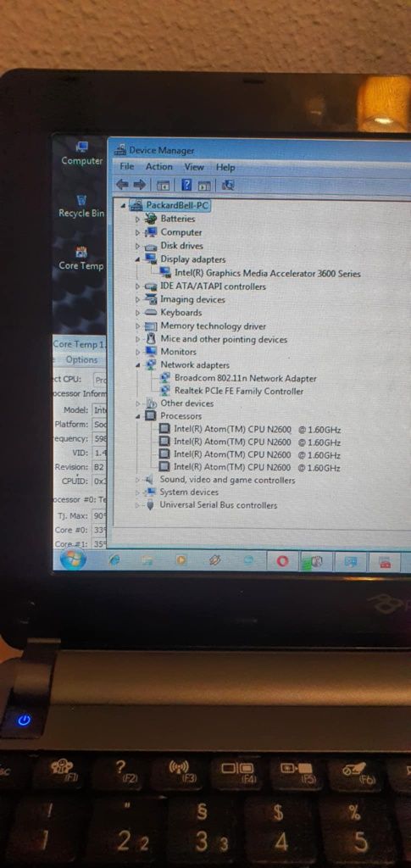The image size is (411, 868).
Task: Select the Network adapters category icon
Action: (x=151, y=364)
